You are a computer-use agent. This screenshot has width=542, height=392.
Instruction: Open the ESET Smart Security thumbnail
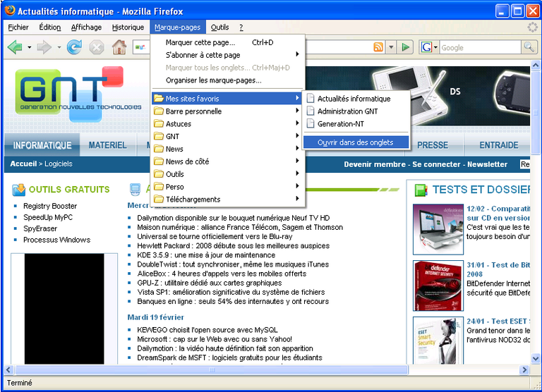[x=438, y=341]
